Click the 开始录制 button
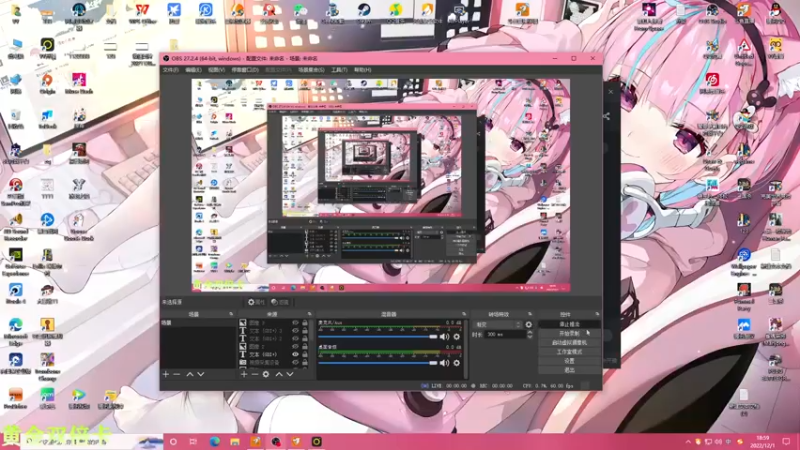This screenshot has width=800, height=450. [569, 334]
